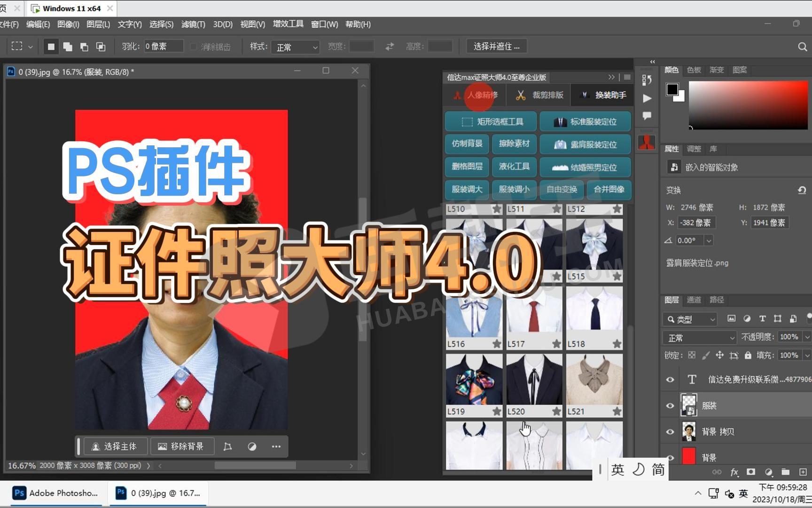The height and width of the screenshot is (508, 812).
Task: Filter layers by smart object icon
Action: pos(793,318)
